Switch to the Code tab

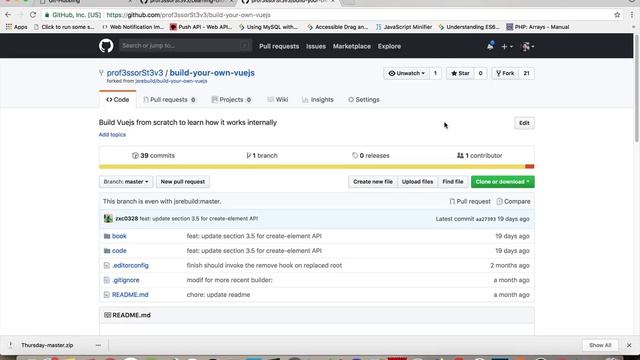click(x=118, y=100)
